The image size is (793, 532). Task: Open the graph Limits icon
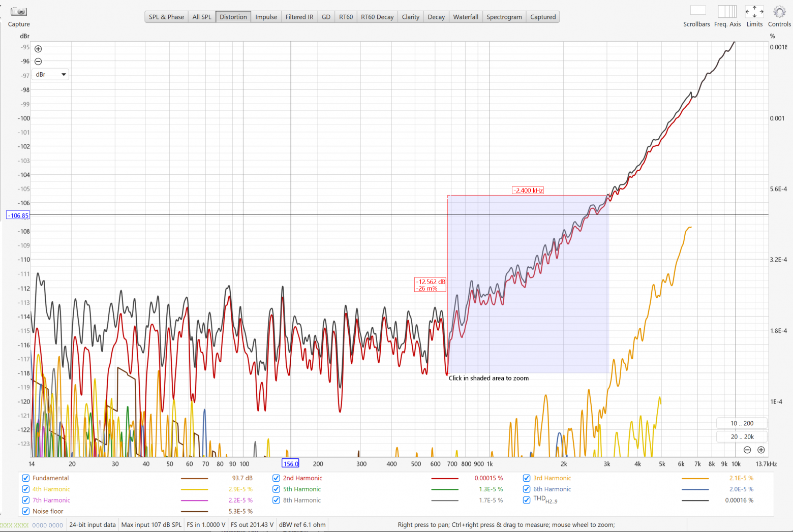754,11
